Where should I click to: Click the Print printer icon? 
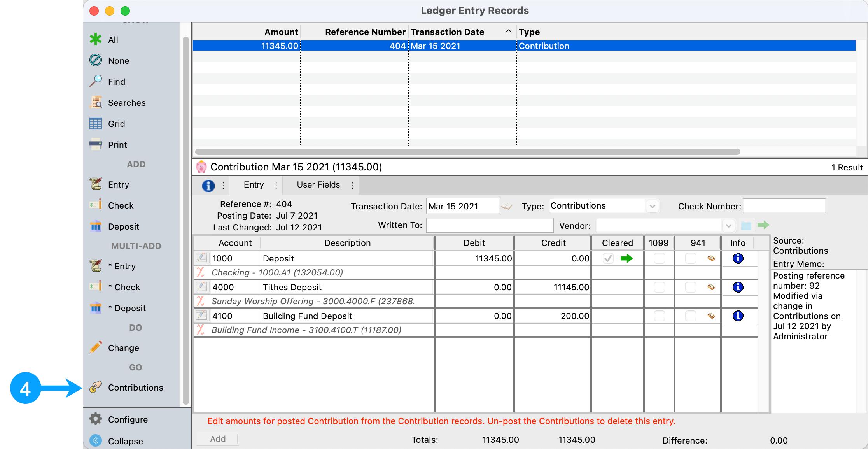pos(96,145)
